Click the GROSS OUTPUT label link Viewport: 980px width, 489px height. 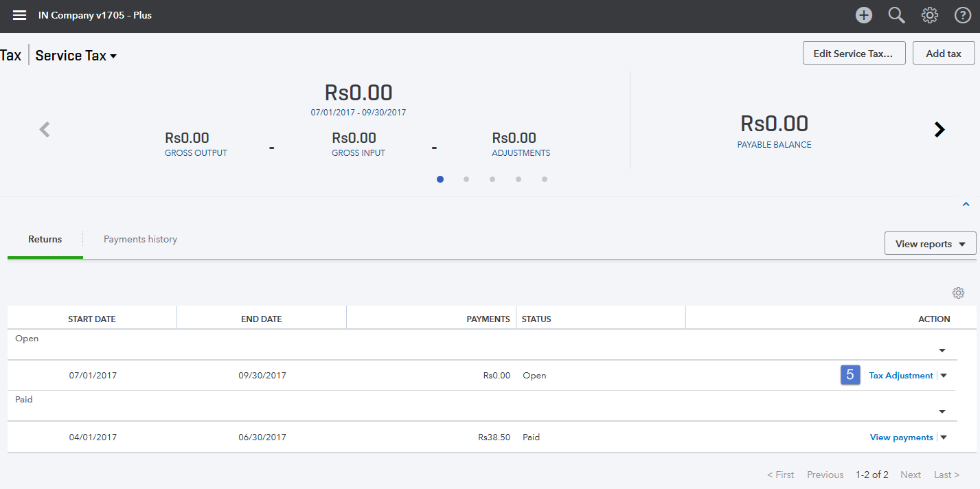pyautogui.click(x=196, y=153)
